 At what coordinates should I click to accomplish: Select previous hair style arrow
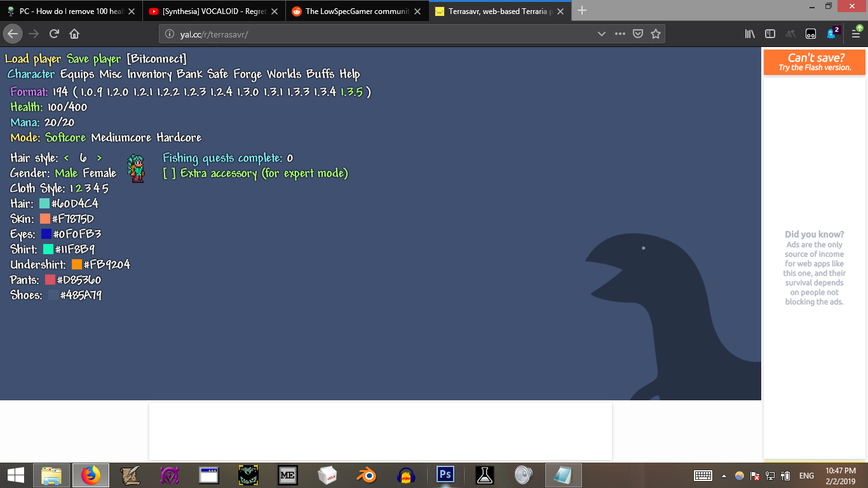[67, 158]
